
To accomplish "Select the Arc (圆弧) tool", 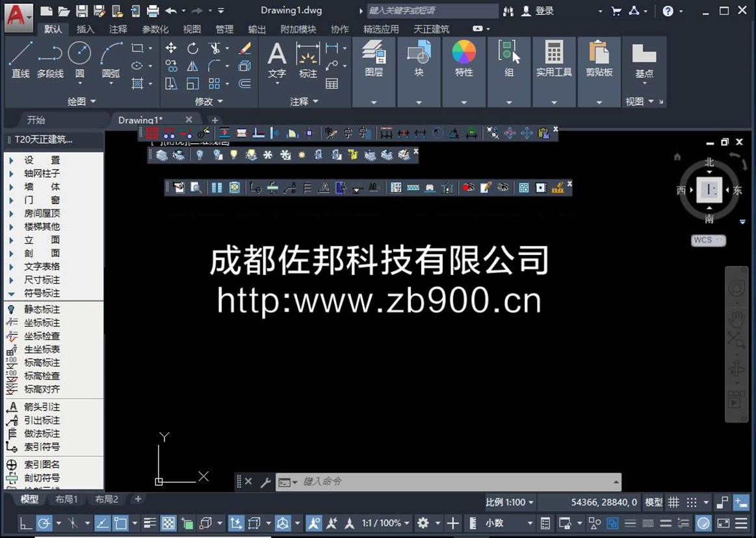I will (111, 59).
